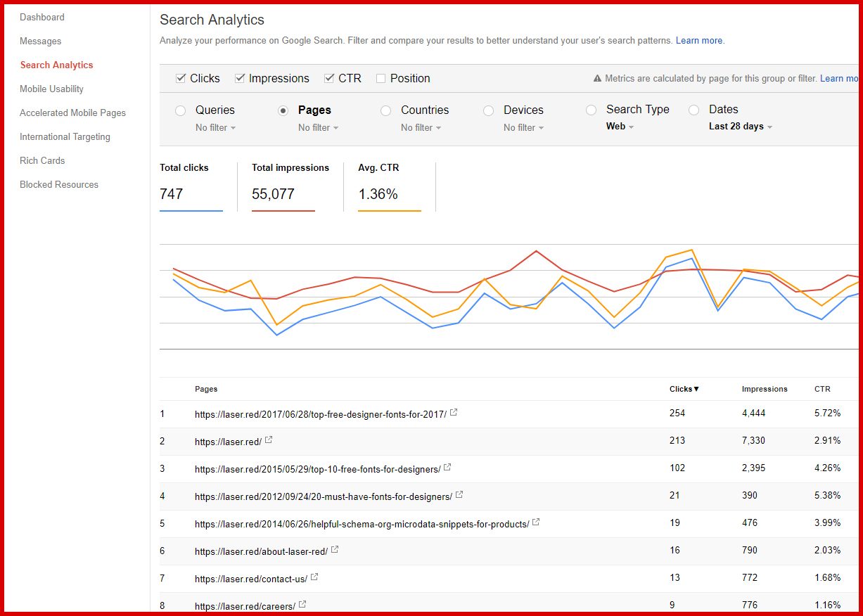863x616 pixels.
Task: Click the 254 clicks value in row 1
Action: coord(677,413)
